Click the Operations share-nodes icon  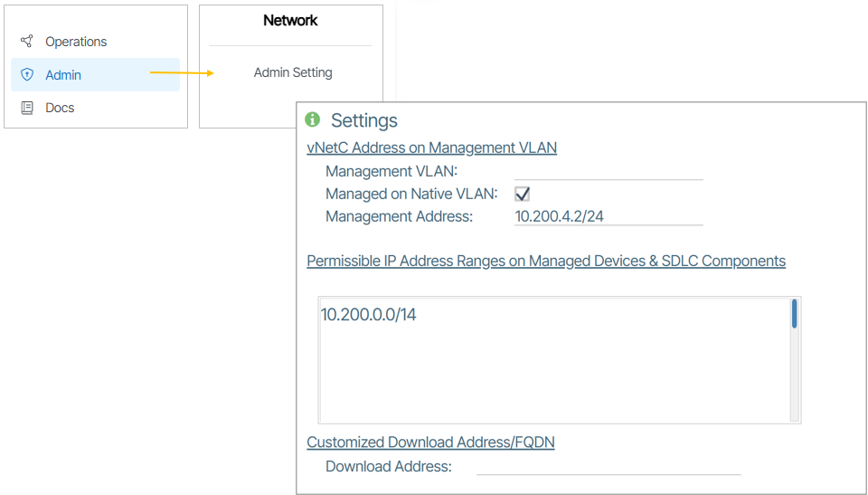coord(27,42)
